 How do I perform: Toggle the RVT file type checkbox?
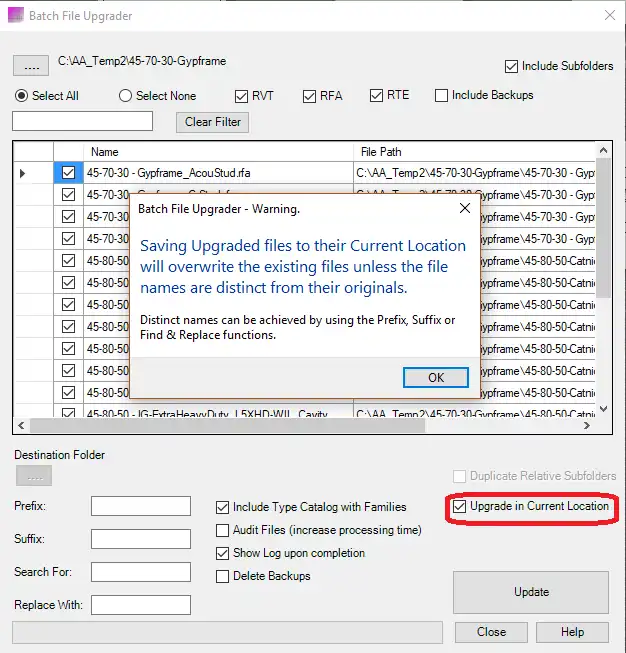242,96
